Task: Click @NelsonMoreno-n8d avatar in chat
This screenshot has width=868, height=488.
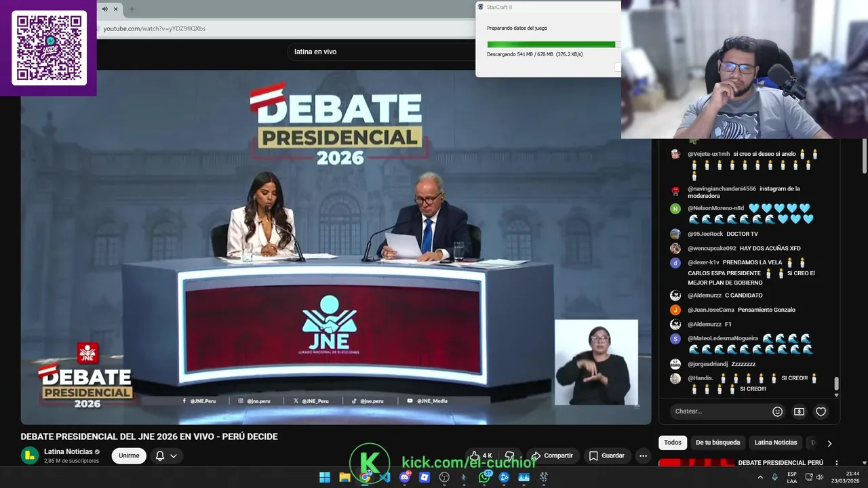Action: click(x=675, y=209)
